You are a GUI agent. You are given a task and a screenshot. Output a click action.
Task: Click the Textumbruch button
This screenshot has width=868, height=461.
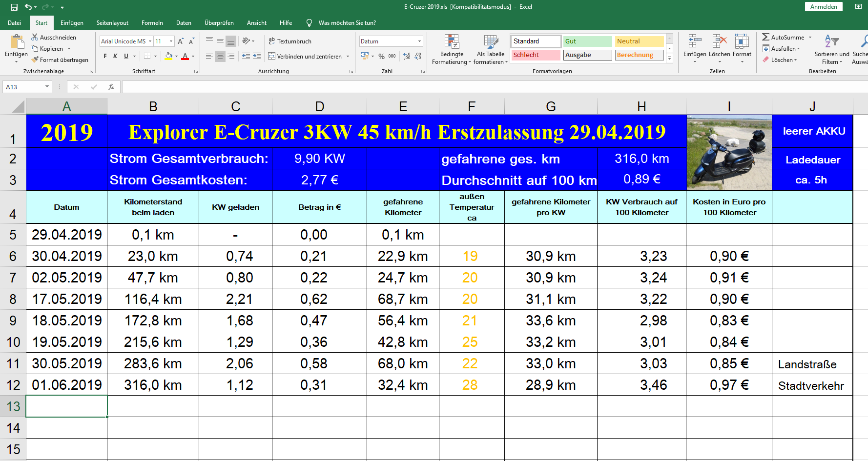click(290, 41)
